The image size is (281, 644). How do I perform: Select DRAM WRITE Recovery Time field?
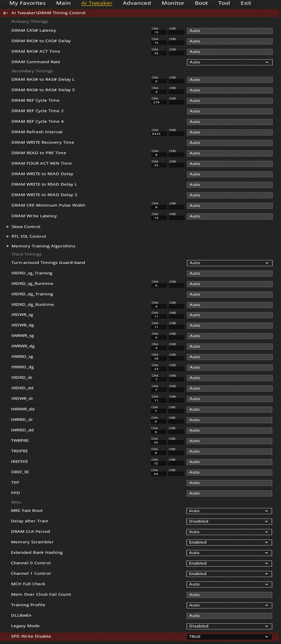tap(229, 143)
